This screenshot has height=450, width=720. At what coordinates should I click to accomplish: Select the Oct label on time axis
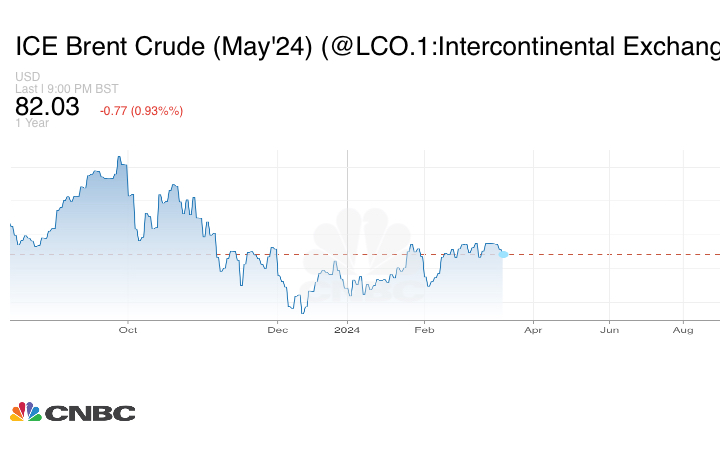point(127,328)
